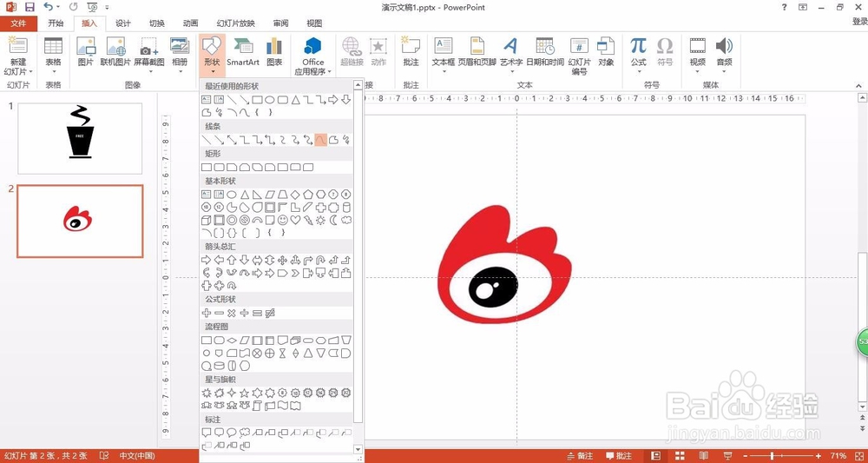868x463 pixels.
Task: Toggle 批注 comments pane in status bar
Action: (618, 456)
